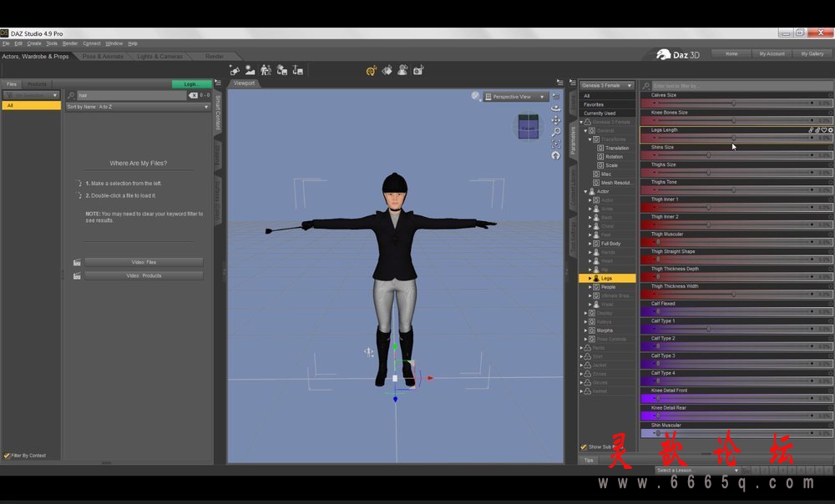835x504 pixels.
Task: Click the orbit camera icon in viewport
Action: pyautogui.click(x=555, y=108)
